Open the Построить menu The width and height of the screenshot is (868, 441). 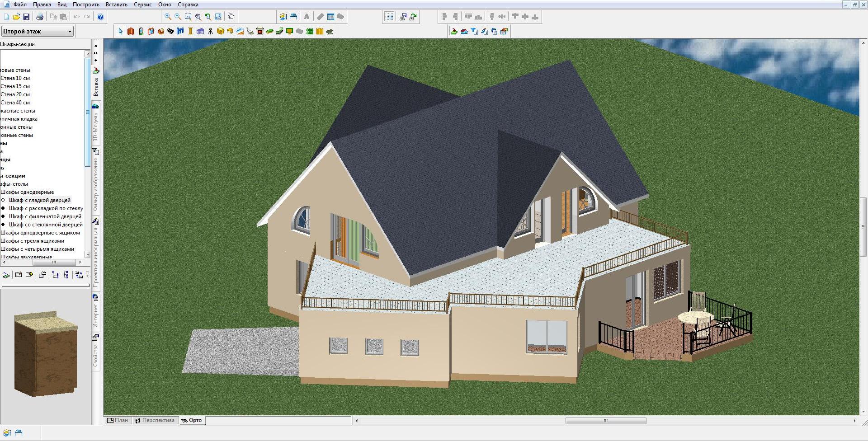click(x=86, y=5)
